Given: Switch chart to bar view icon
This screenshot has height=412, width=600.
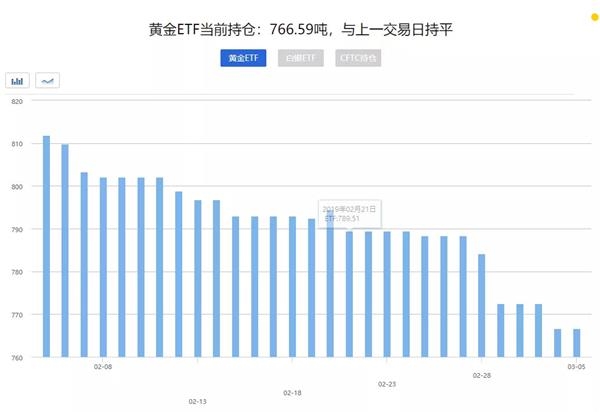Looking at the screenshot, I should pos(17,81).
